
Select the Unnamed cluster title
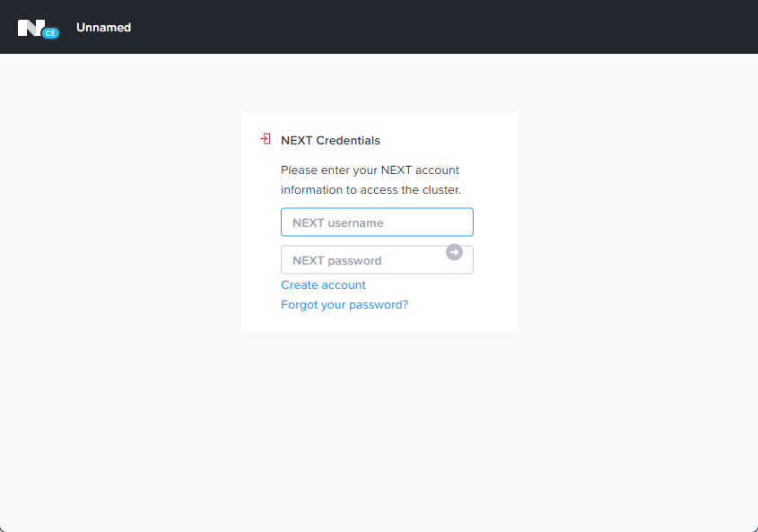click(x=103, y=28)
